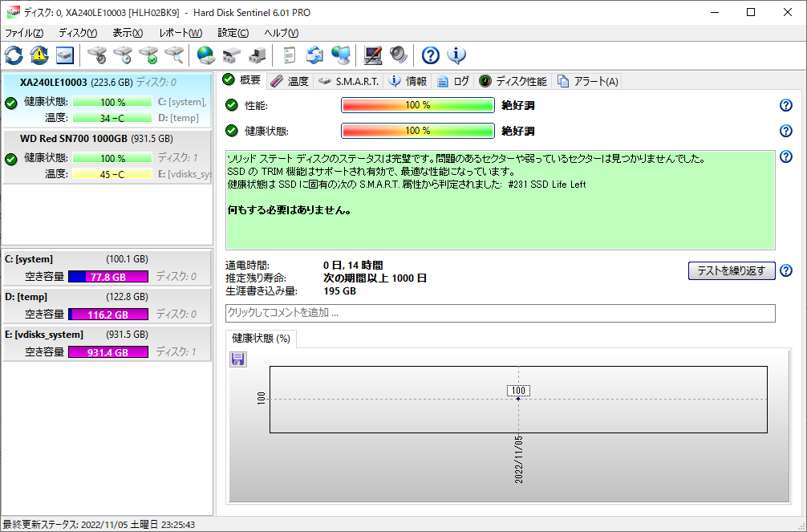The width and height of the screenshot is (807, 532).
Task: Click the refresh arrows icon in toolbar
Action: [x=14, y=55]
